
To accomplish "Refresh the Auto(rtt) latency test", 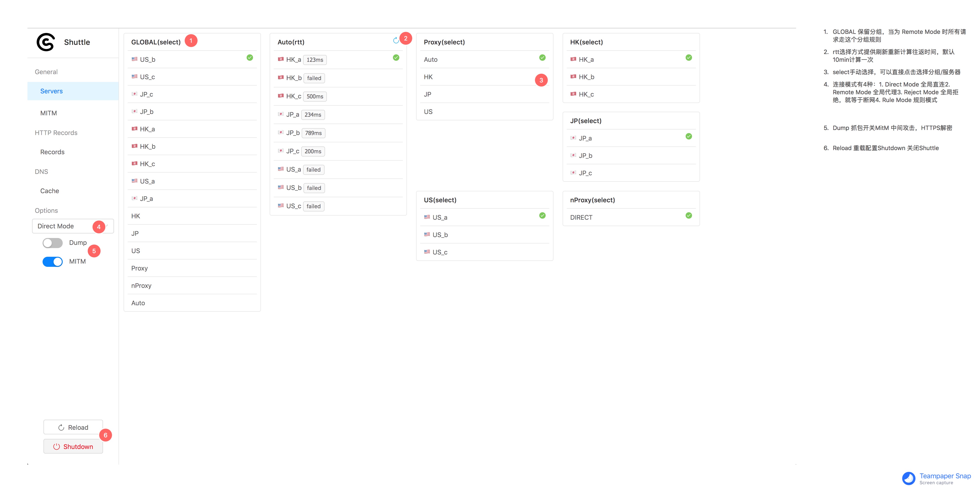I will coord(396,40).
